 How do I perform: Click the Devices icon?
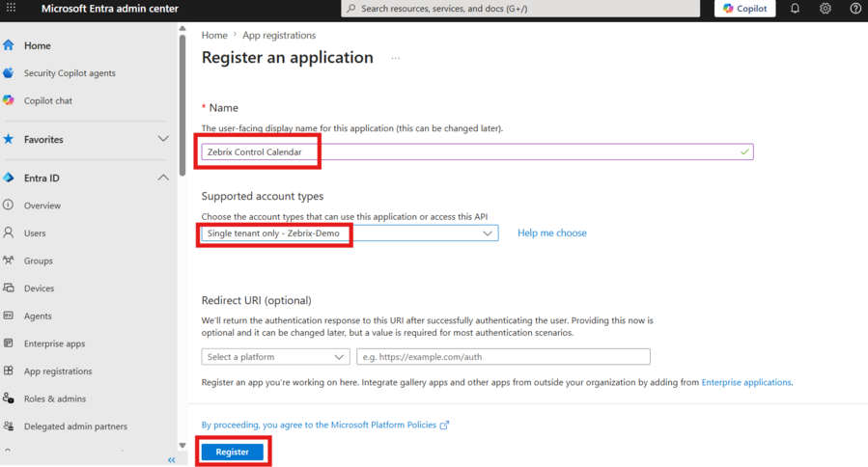click(9, 288)
